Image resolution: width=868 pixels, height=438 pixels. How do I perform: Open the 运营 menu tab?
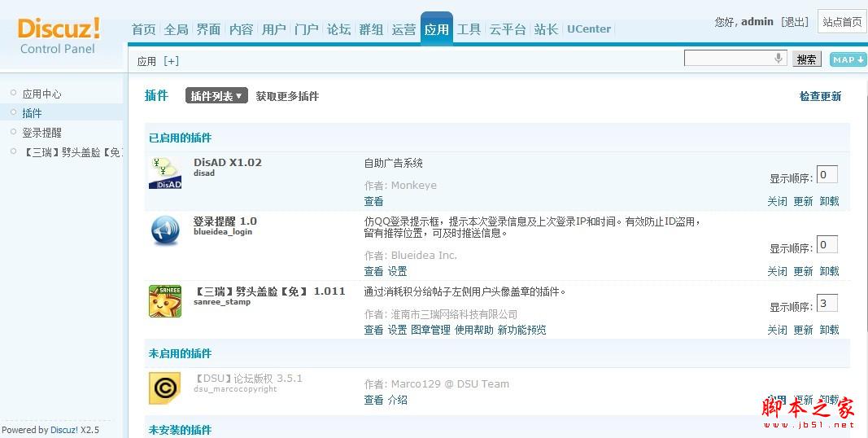[404, 29]
